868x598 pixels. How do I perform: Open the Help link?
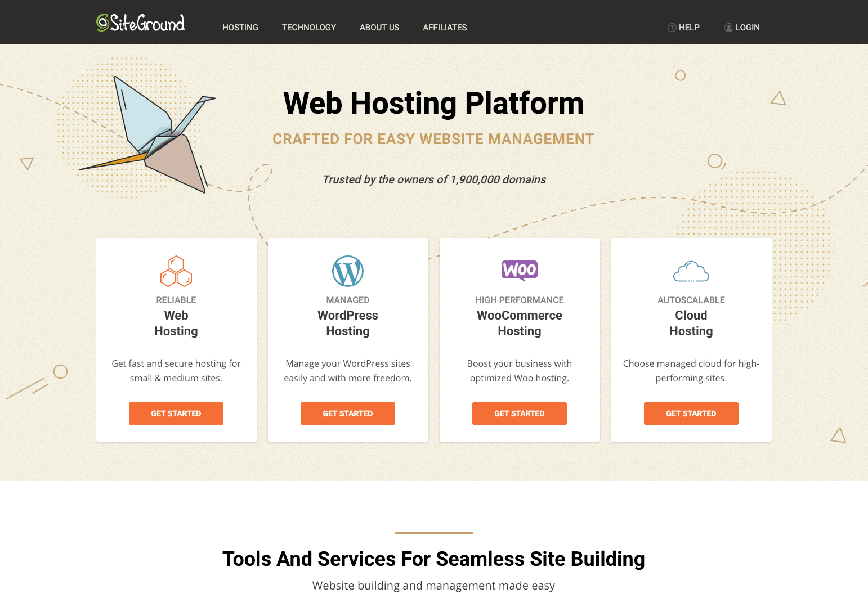tap(683, 28)
